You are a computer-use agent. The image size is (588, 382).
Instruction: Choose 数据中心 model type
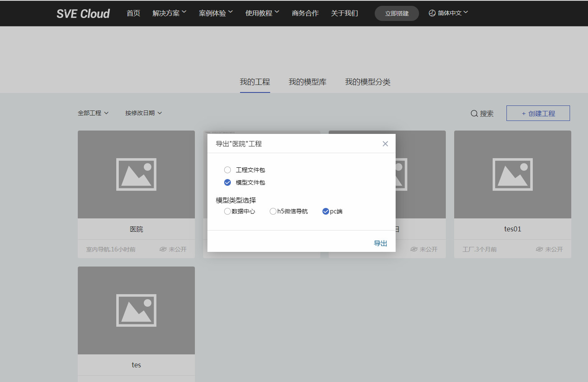(227, 211)
